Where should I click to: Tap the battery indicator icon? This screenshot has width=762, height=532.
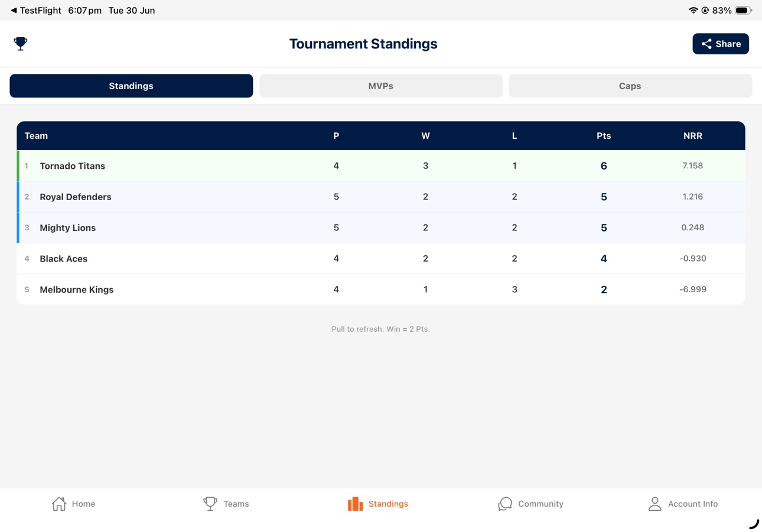743,11
